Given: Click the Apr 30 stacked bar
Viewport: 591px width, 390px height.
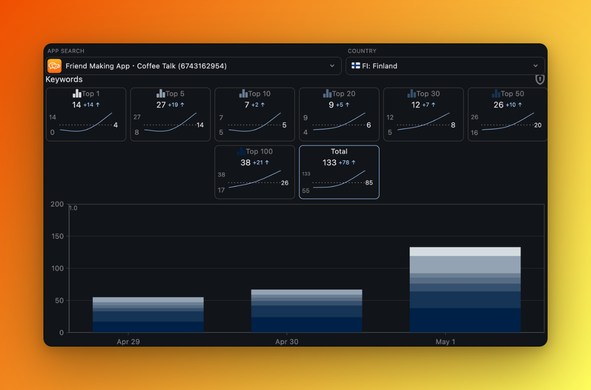Looking at the screenshot, I should click(307, 311).
